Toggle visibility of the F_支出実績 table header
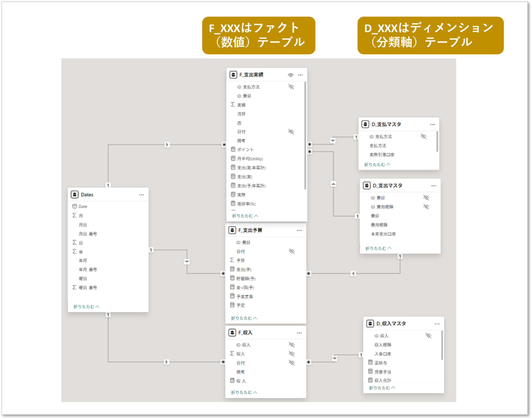The image size is (532, 419). tap(291, 75)
